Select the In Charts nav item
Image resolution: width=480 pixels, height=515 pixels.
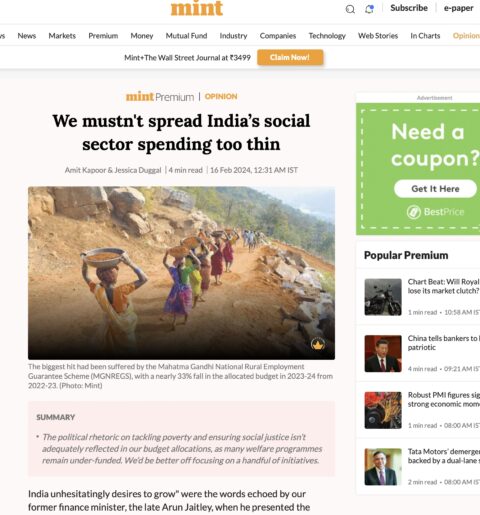click(425, 36)
